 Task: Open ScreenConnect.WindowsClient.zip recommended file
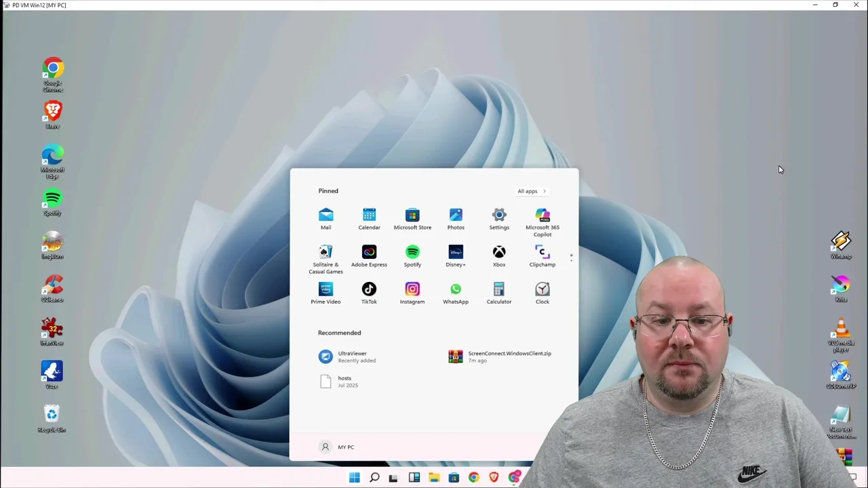(x=500, y=357)
